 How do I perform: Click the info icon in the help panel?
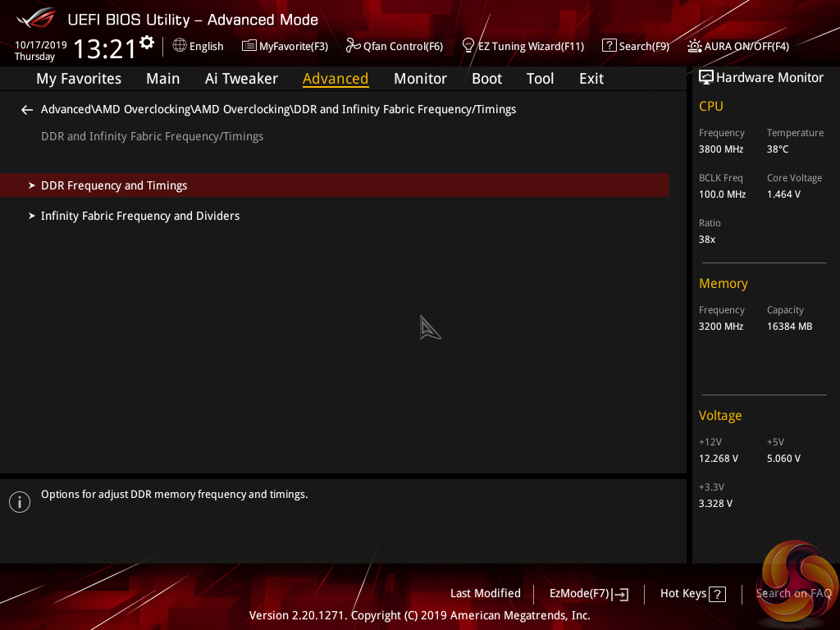pos(20,502)
